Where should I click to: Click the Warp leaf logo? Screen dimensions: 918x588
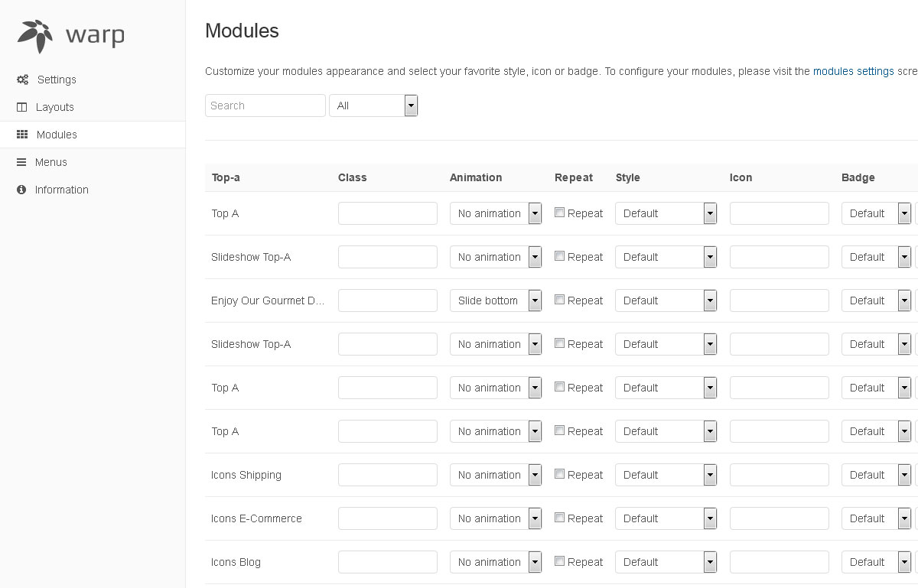pos(36,37)
